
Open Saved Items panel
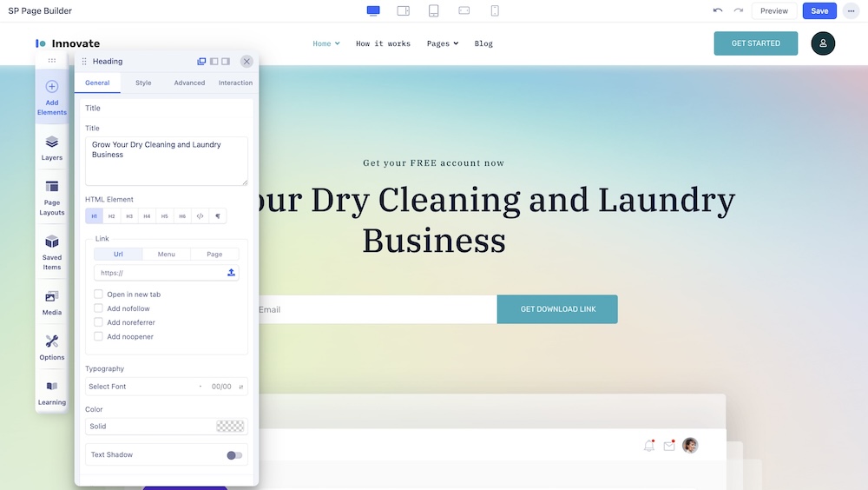pyautogui.click(x=52, y=251)
